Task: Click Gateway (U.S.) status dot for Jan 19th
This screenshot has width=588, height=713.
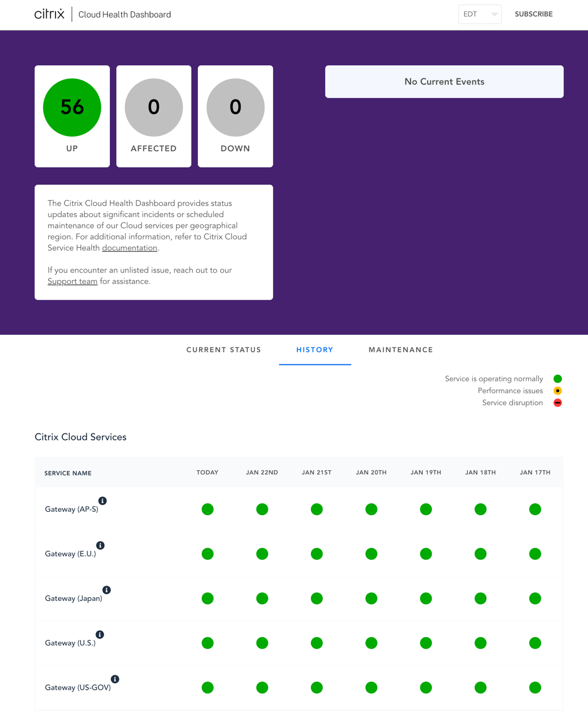Action: tap(426, 643)
